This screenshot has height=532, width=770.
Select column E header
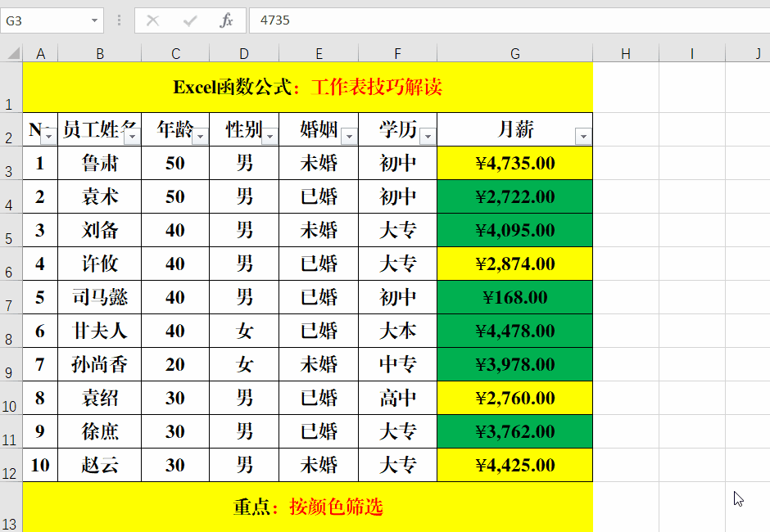[x=319, y=53]
